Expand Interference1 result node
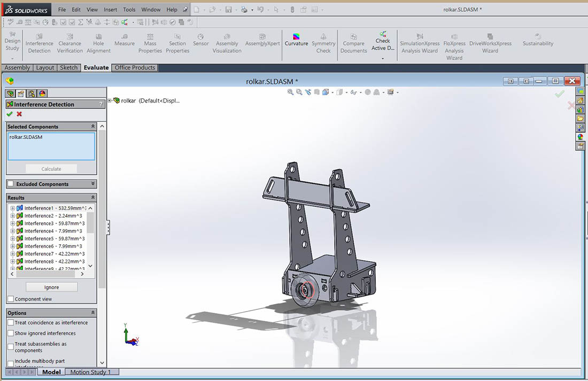 point(12,208)
